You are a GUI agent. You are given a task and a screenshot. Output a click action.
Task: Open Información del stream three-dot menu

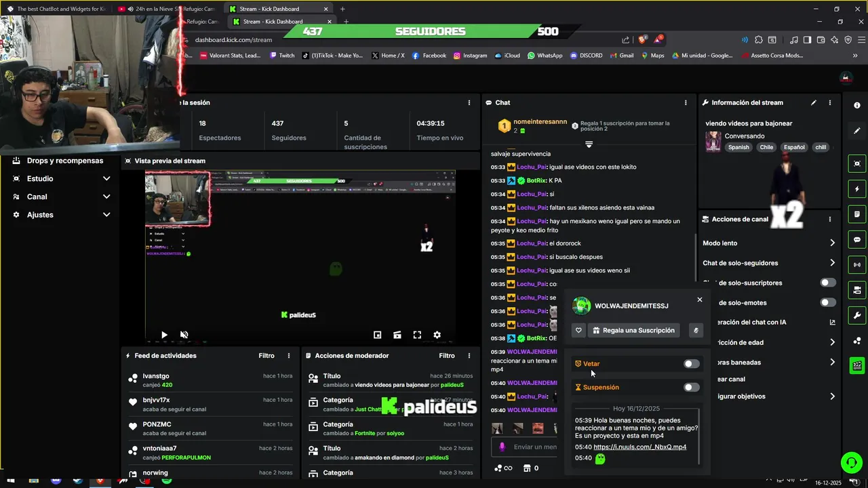coord(830,103)
